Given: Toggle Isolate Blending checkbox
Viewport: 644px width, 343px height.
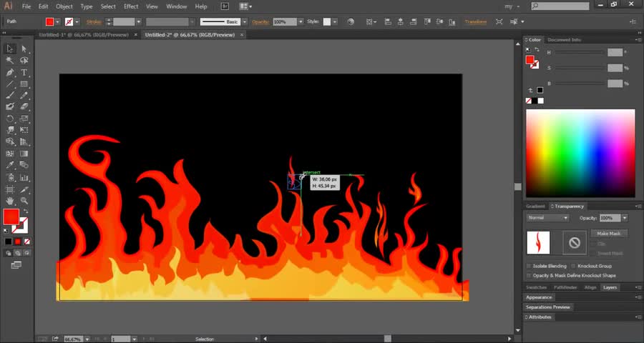Looking at the screenshot, I should point(529,266).
